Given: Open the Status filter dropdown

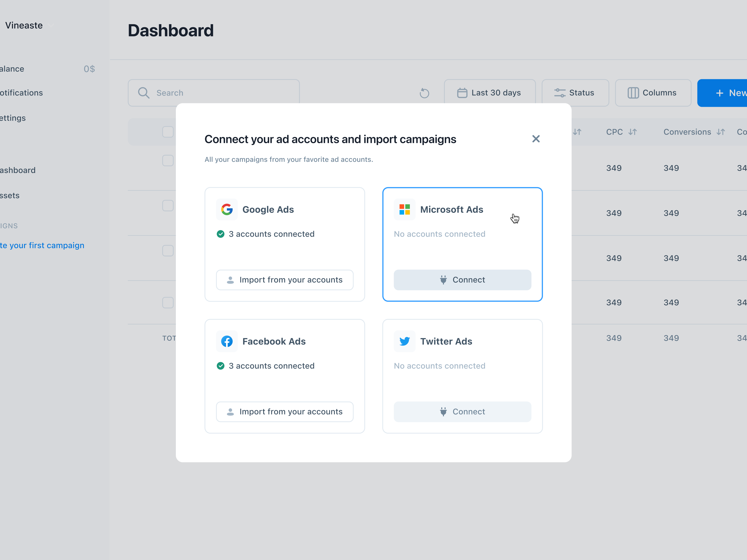Looking at the screenshot, I should pos(575,93).
